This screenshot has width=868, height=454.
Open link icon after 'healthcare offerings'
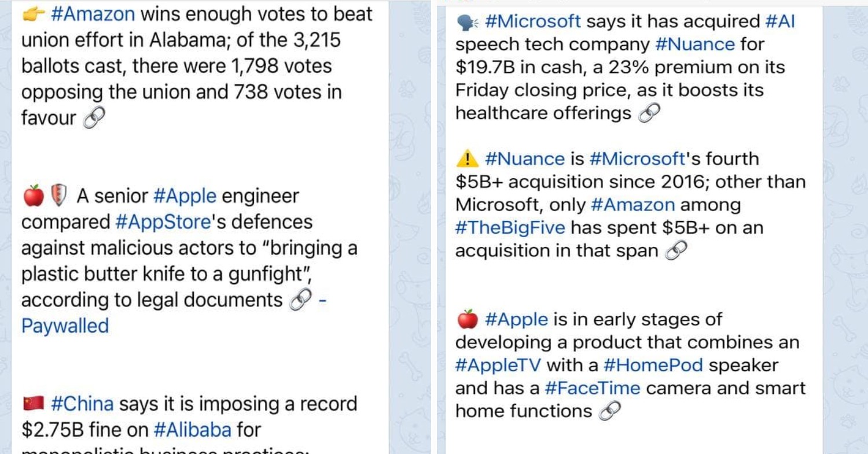(x=649, y=114)
